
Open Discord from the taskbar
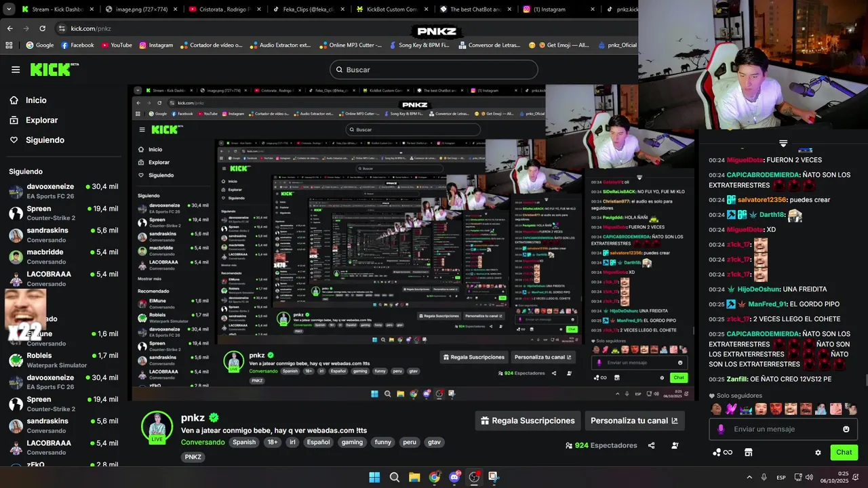(454, 477)
